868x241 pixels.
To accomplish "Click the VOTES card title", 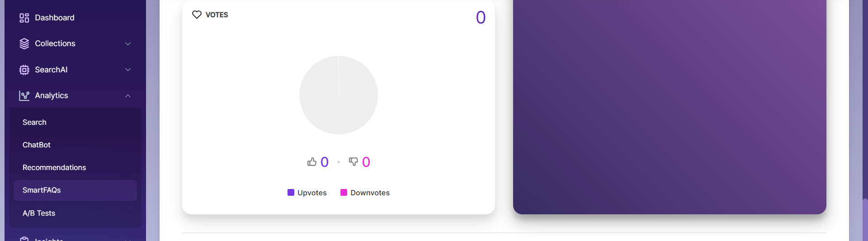I will click(x=217, y=15).
